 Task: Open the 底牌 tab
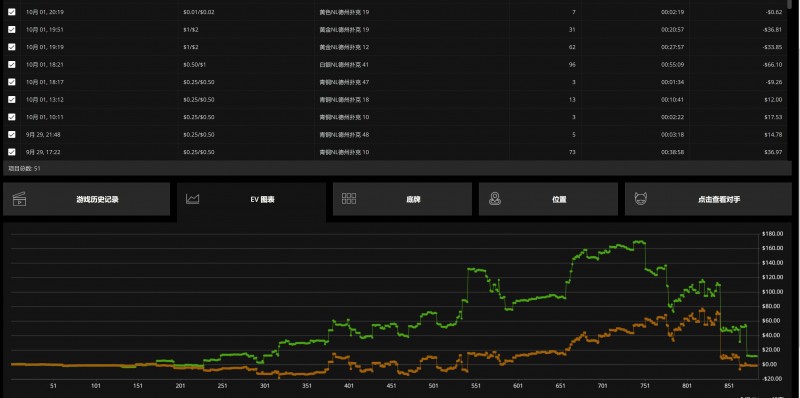402,200
